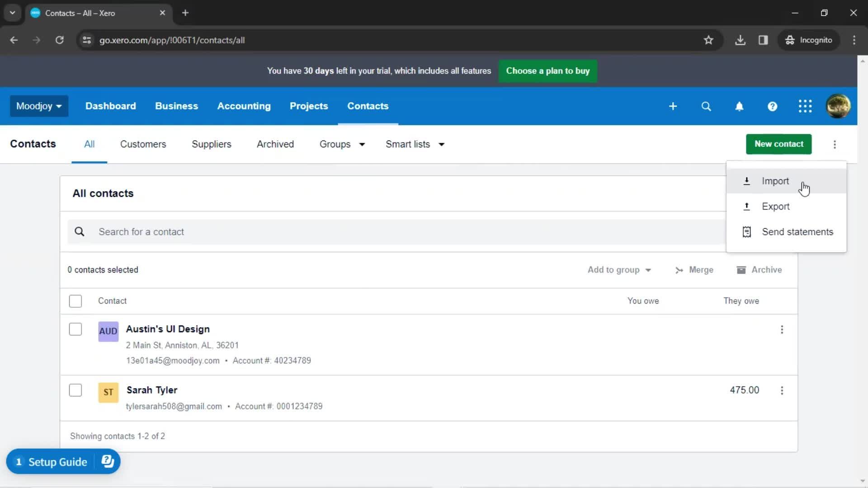The height and width of the screenshot is (488, 868).
Task: Click the browser address bar URL
Action: 172,40
